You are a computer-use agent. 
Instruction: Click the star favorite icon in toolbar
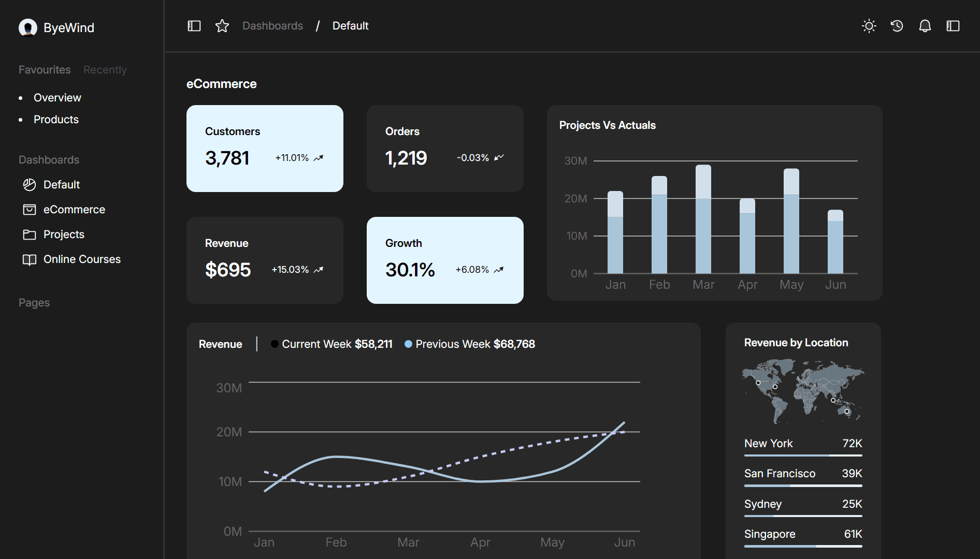click(x=222, y=25)
